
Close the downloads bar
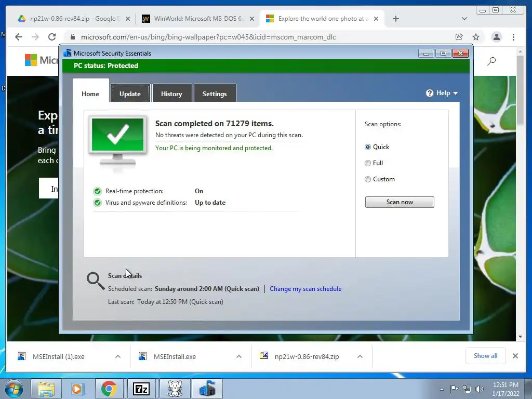(515, 356)
